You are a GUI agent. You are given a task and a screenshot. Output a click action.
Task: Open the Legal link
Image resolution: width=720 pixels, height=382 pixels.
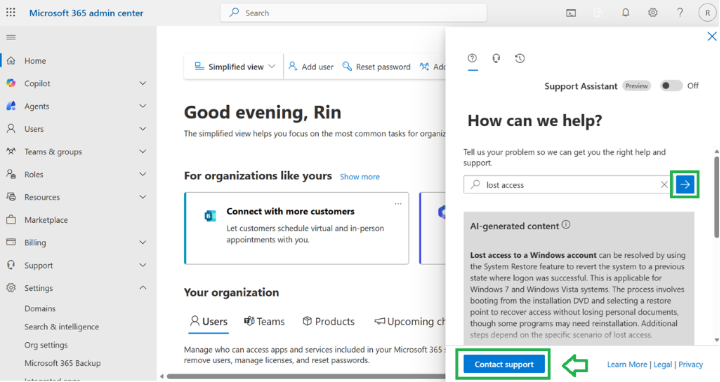point(663,364)
